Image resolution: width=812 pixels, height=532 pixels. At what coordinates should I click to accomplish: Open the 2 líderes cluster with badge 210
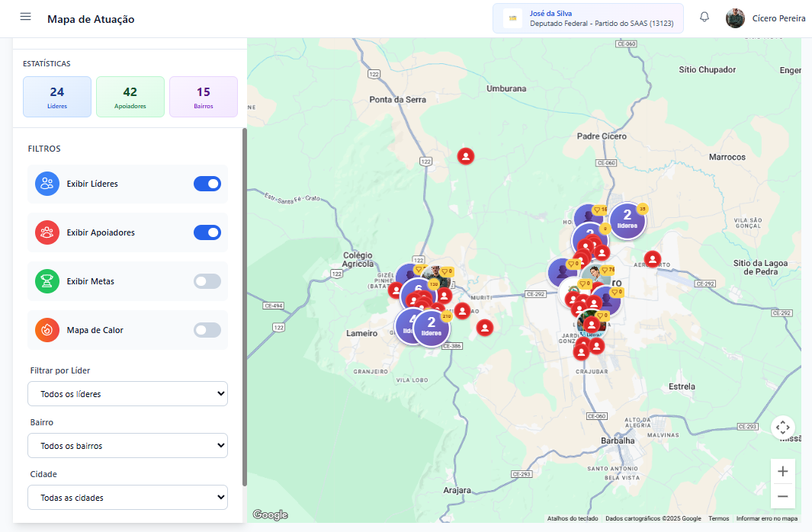point(432,328)
